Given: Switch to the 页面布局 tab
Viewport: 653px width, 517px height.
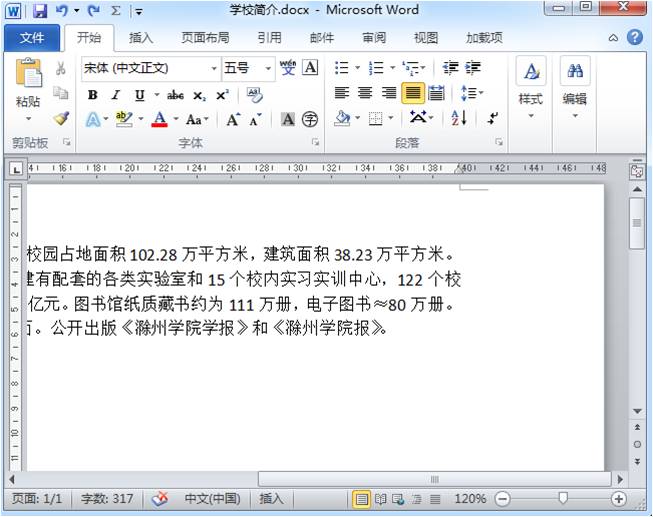Looking at the screenshot, I should click(205, 38).
